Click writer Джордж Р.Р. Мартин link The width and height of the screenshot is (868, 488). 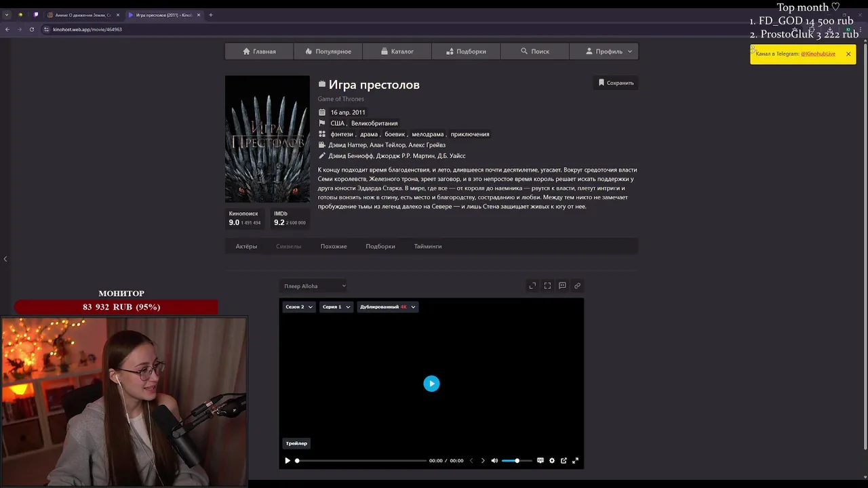(406, 156)
